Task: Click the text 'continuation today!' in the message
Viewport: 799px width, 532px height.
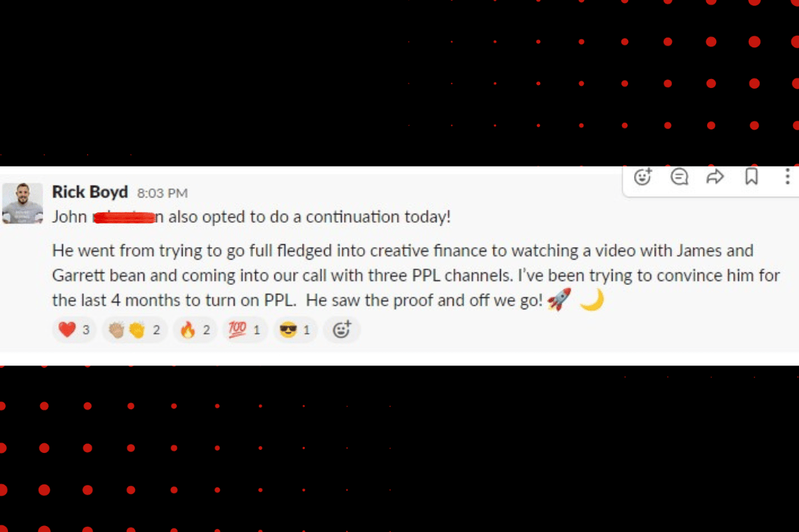Action: (x=378, y=217)
